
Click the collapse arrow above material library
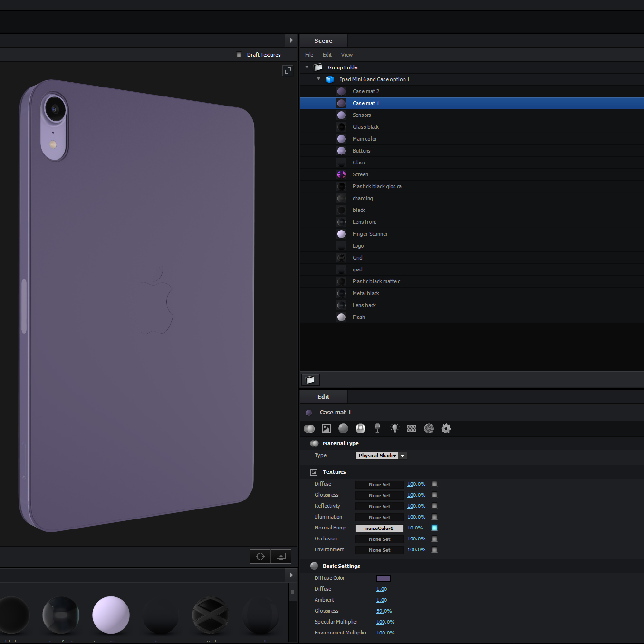[x=291, y=575]
